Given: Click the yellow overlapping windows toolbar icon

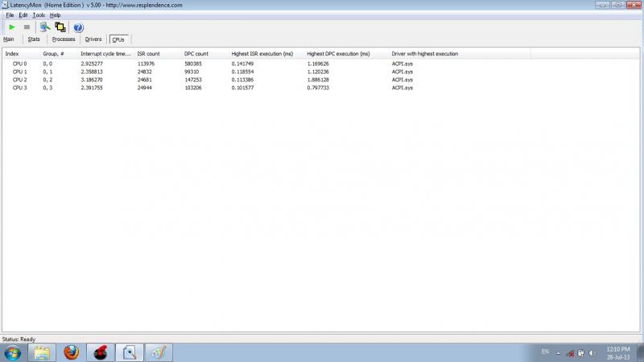Looking at the screenshot, I should (x=60, y=27).
